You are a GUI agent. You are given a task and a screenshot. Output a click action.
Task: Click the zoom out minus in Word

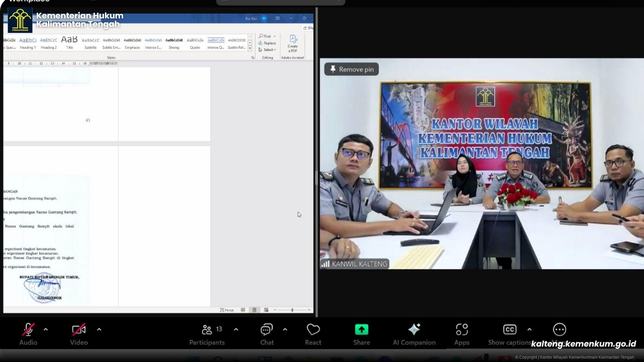275,310
